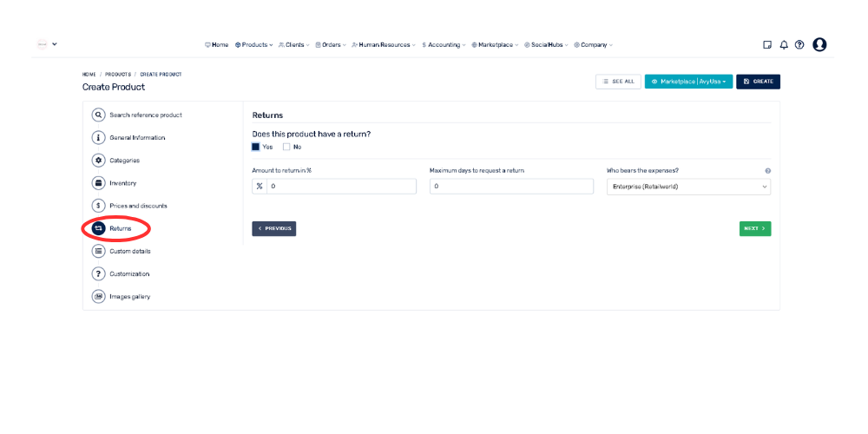Image resolution: width=868 pixels, height=434 pixels.
Task: Click the Custom details list icon
Action: pos(99,251)
